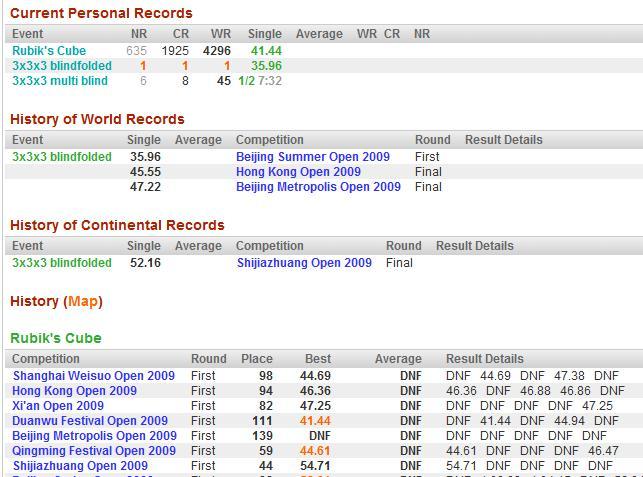Click the 35.96 single in Current Personal Records
This screenshot has height=477, width=643.
[266, 66]
